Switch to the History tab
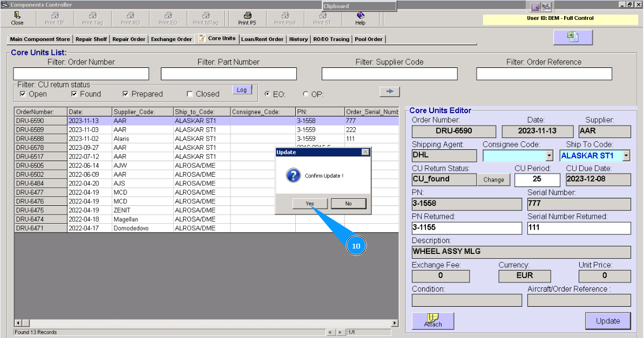 pyautogui.click(x=298, y=39)
